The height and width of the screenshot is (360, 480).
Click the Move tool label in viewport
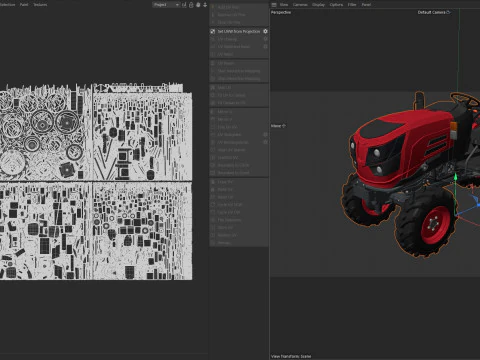pyautogui.click(x=276, y=126)
